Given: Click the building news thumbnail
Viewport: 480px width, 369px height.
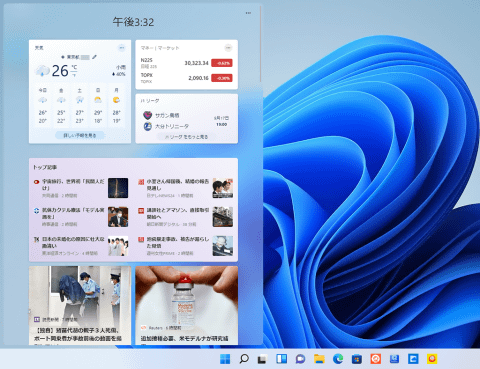Looking at the screenshot, I should pyautogui.click(x=223, y=217).
